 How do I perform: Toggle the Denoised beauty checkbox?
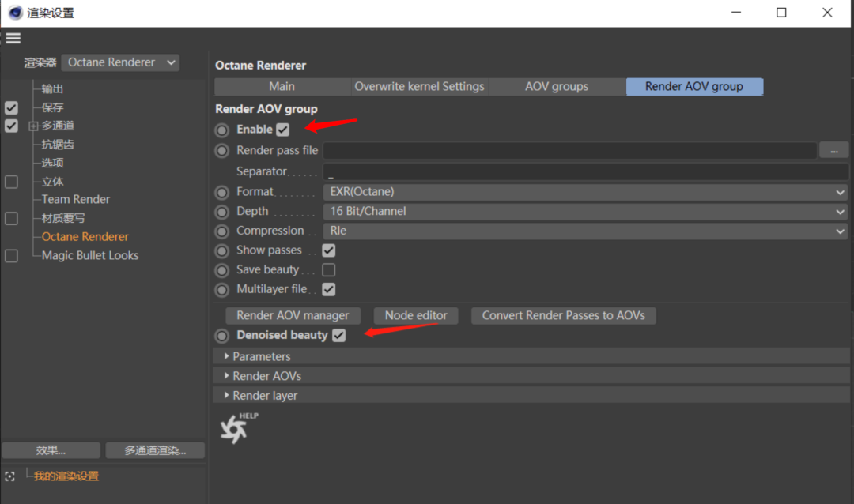click(x=338, y=335)
